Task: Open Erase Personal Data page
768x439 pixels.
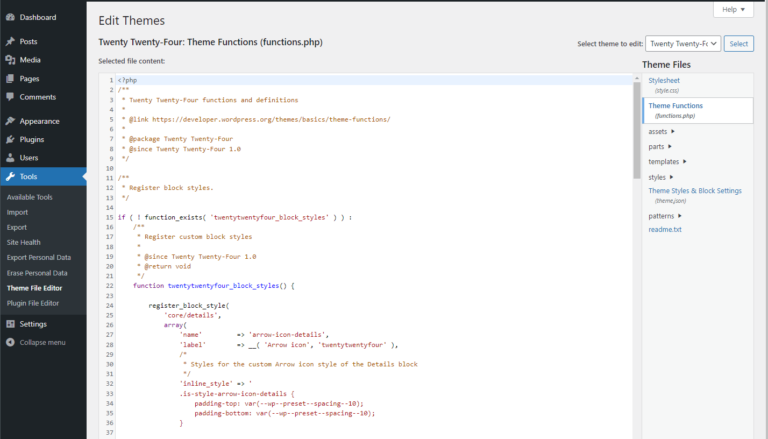Action: (x=37, y=273)
